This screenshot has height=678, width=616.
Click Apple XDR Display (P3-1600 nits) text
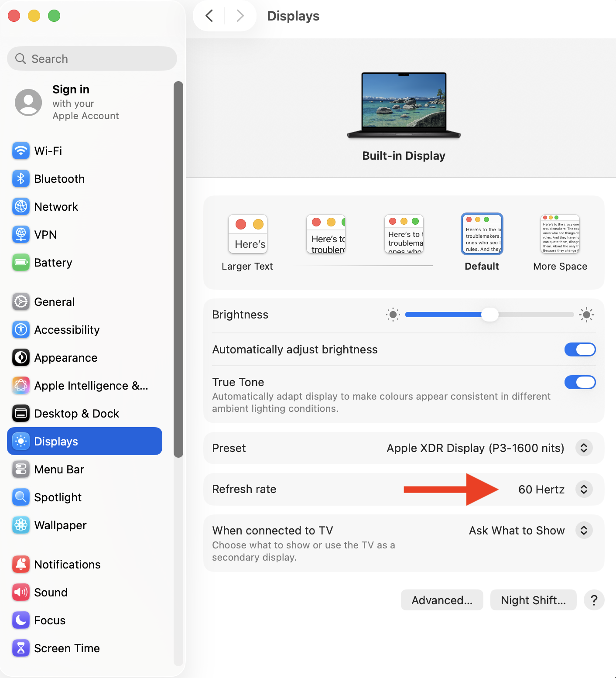pos(476,448)
